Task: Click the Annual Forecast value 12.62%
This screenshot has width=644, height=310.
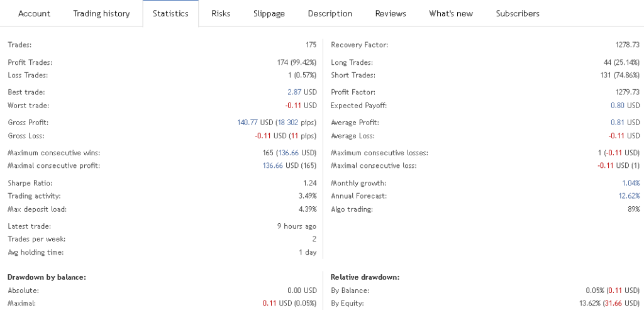Action: 629,196
